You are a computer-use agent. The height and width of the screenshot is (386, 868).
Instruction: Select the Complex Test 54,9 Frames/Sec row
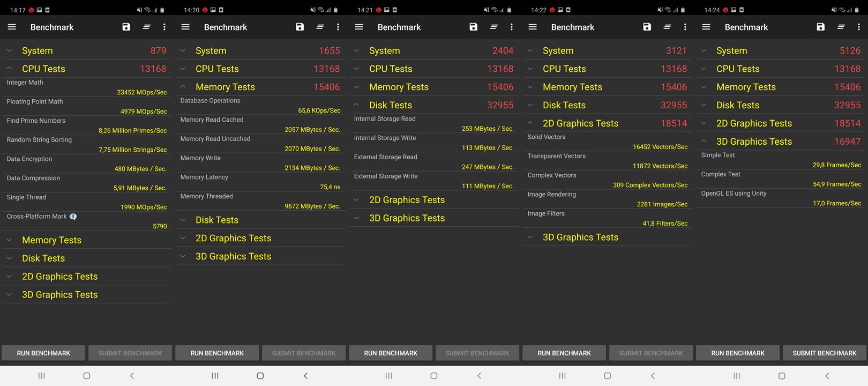point(781,180)
